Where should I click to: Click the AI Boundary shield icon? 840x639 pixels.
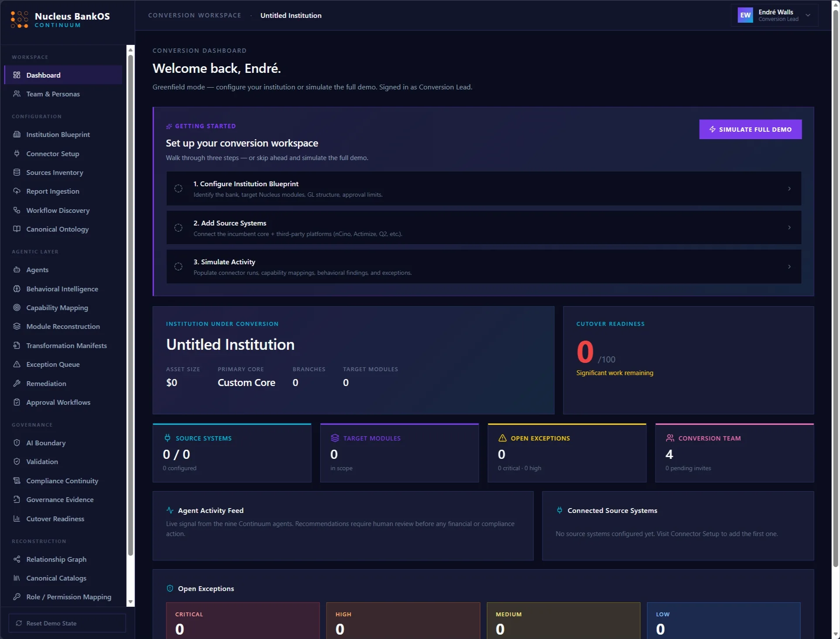tap(17, 443)
